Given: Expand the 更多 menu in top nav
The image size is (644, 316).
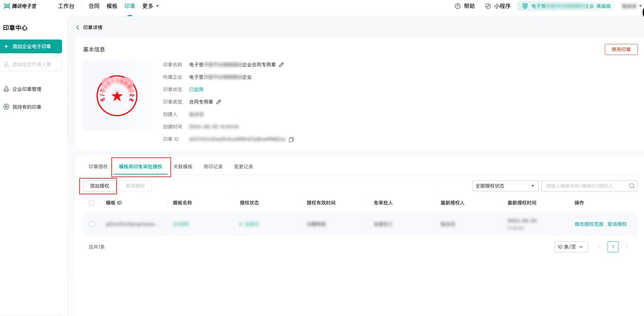Looking at the screenshot, I should click(x=151, y=6).
